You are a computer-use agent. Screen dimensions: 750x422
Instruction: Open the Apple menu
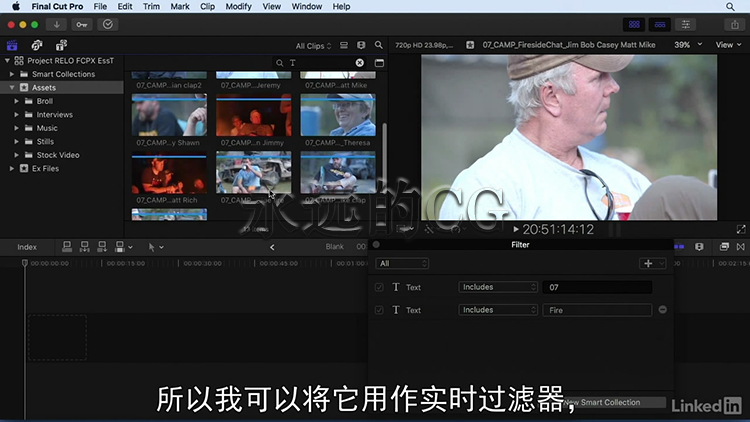click(16, 6)
